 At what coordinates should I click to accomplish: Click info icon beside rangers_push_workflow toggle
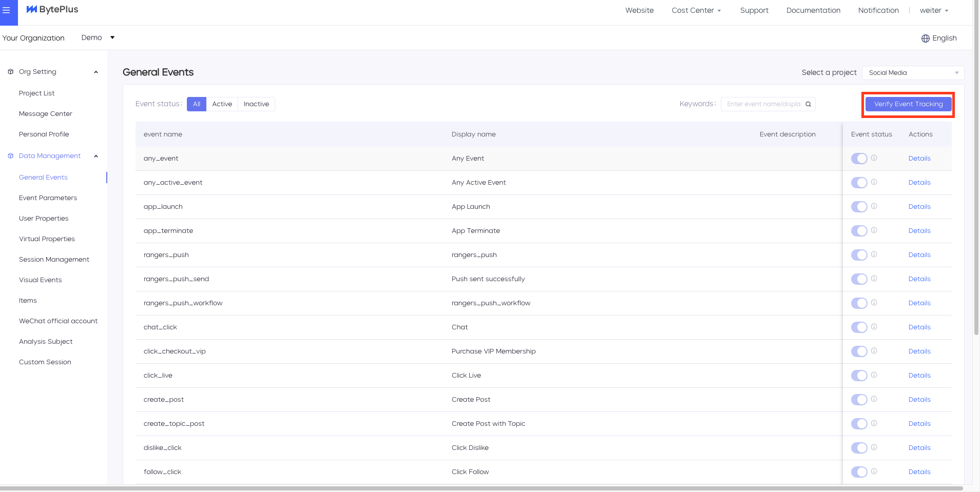pos(874,303)
